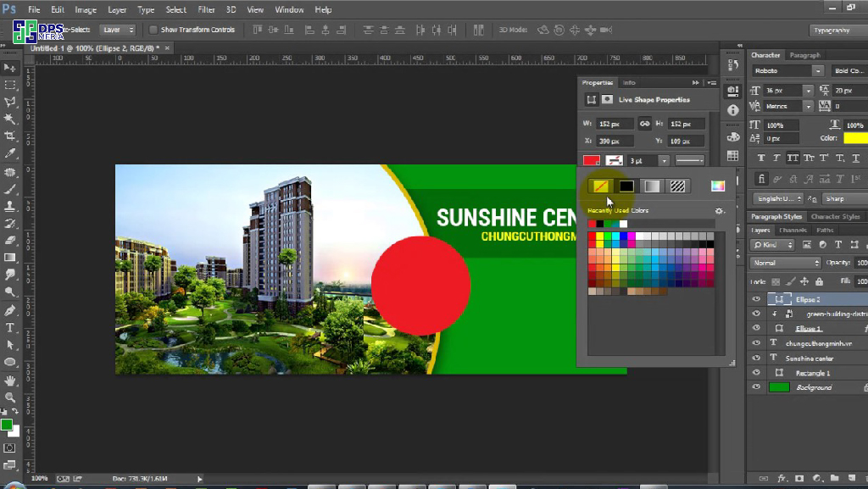Open the layer Kind filter dropdown

coord(773,244)
